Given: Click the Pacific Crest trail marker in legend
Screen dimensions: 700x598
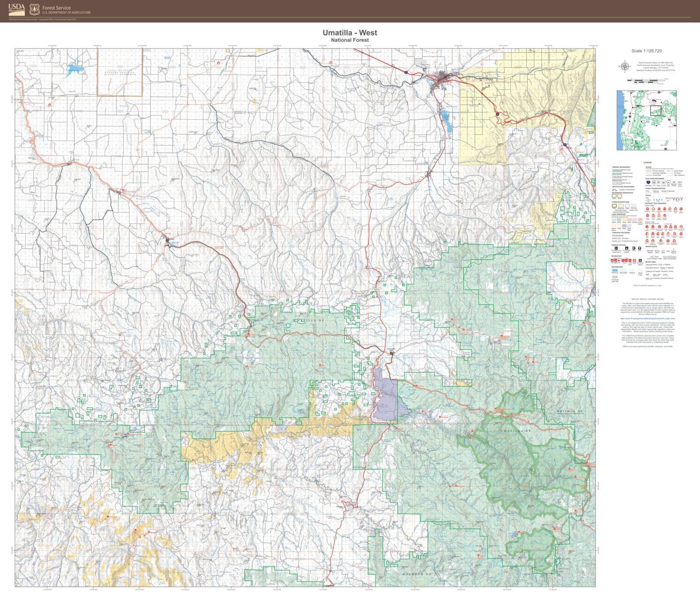Looking at the screenshot, I should pyautogui.click(x=653, y=216).
